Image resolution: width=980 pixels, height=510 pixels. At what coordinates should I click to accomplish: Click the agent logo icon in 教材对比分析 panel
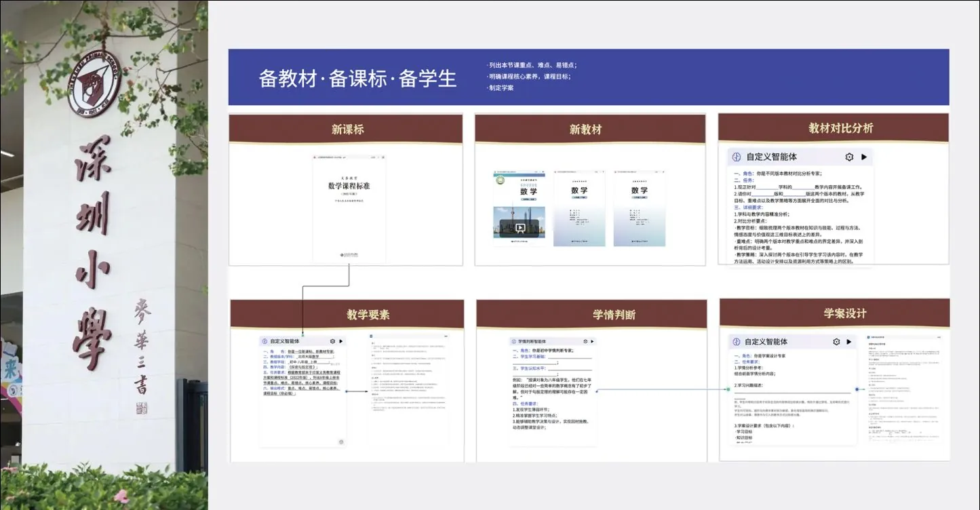(x=737, y=157)
